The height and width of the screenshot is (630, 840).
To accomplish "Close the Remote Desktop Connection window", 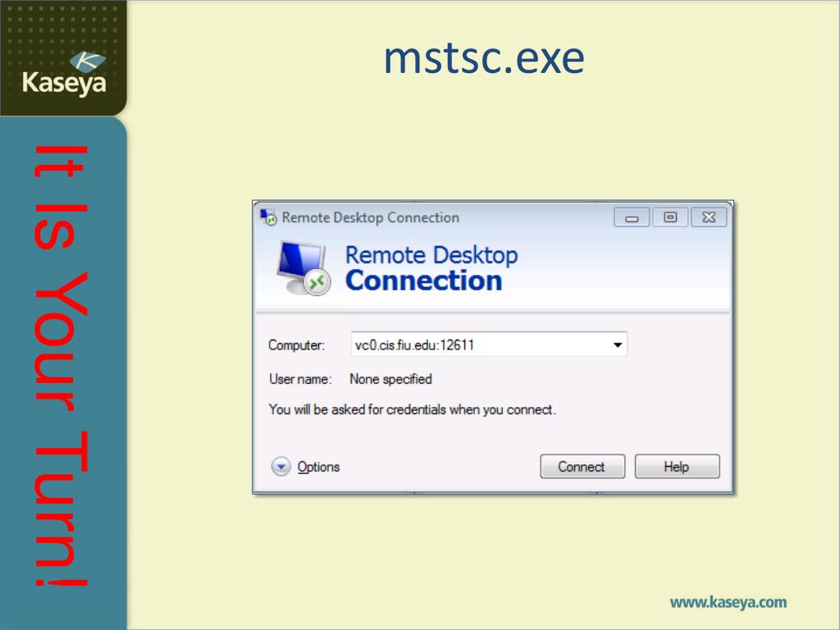I will [x=709, y=217].
